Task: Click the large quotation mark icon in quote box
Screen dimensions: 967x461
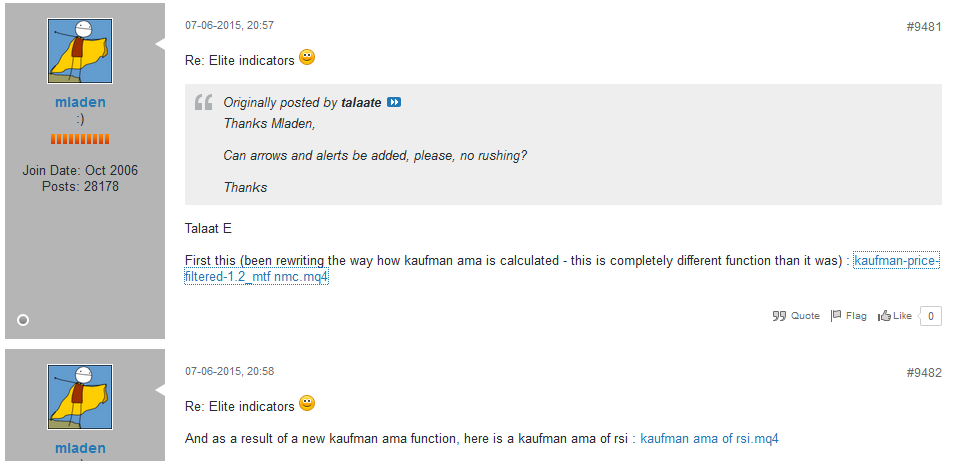Action: 203,103
